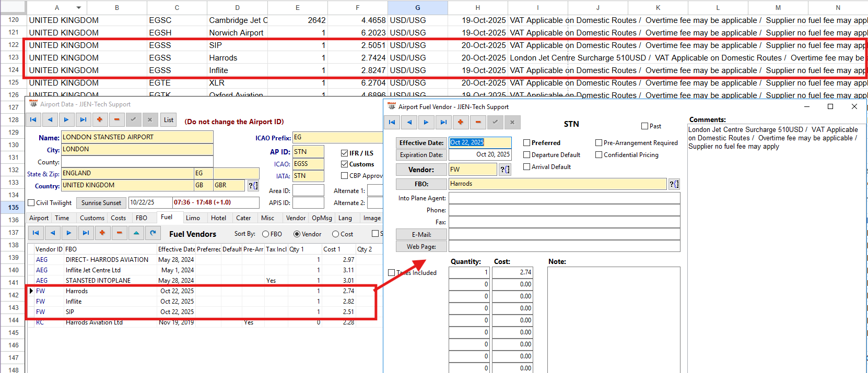Go to last record in Airport Fuel Vendor toolbar
Image resolution: width=868 pixels, height=373 pixels.
pos(443,123)
